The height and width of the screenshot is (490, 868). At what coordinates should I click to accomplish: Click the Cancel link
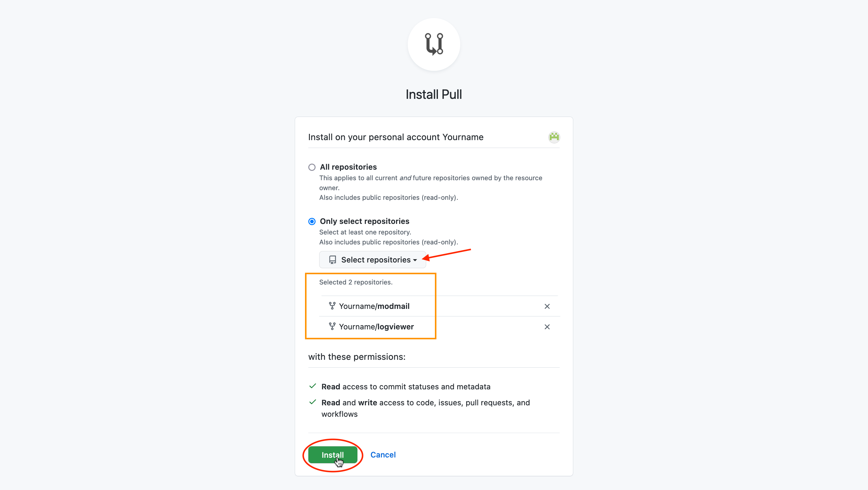pos(383,455)
